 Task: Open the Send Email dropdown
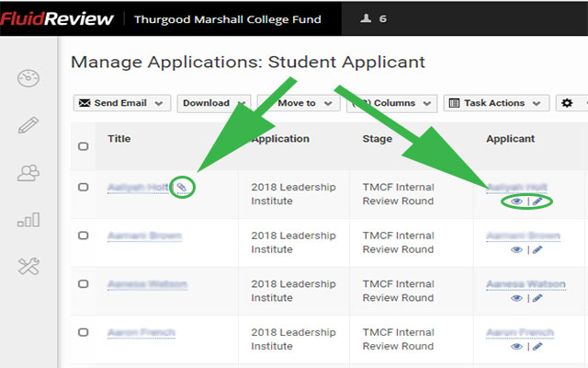pos(122,103)
